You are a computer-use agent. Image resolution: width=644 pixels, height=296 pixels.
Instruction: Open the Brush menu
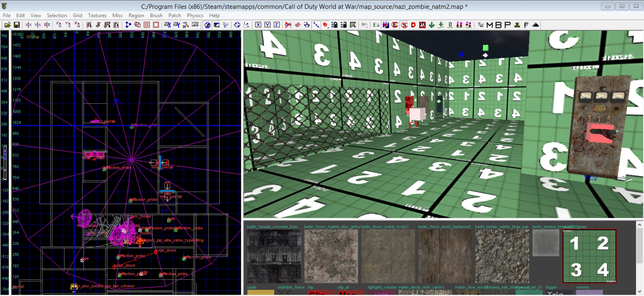point(156,15)
